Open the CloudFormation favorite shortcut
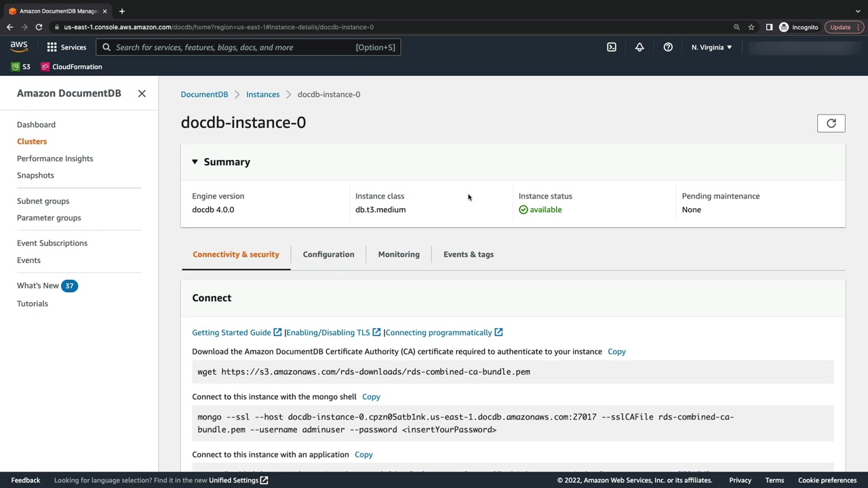 tap(71, 67)
